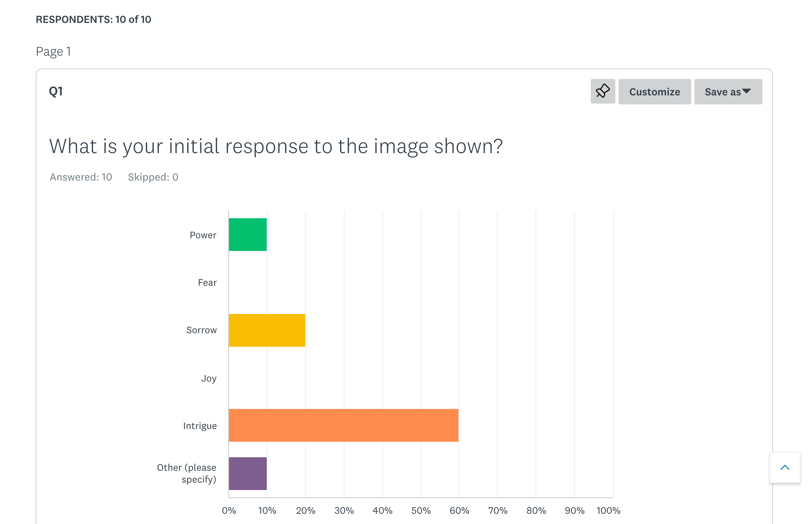Click the question title text
This screenshot has height=524, width=812.
coord(276,146)
